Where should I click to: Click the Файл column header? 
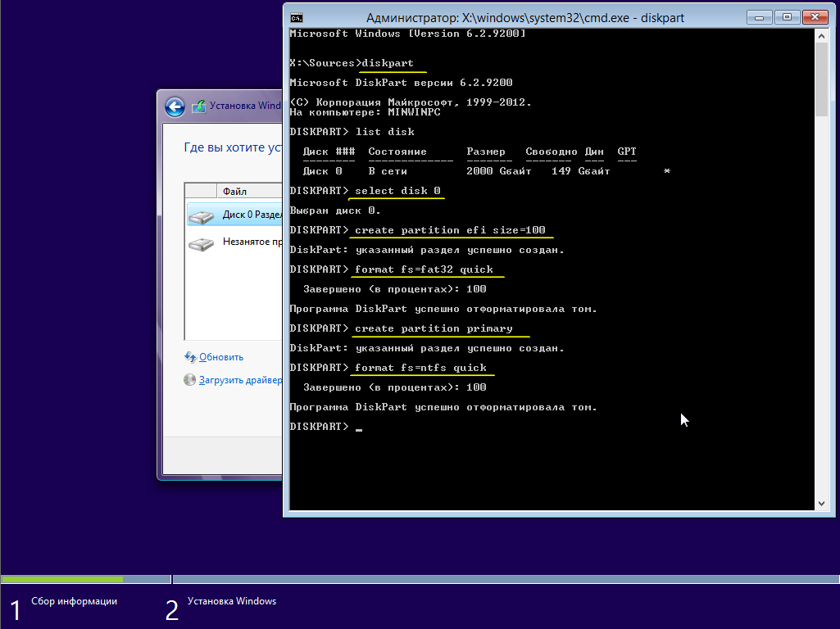(250, 191)
